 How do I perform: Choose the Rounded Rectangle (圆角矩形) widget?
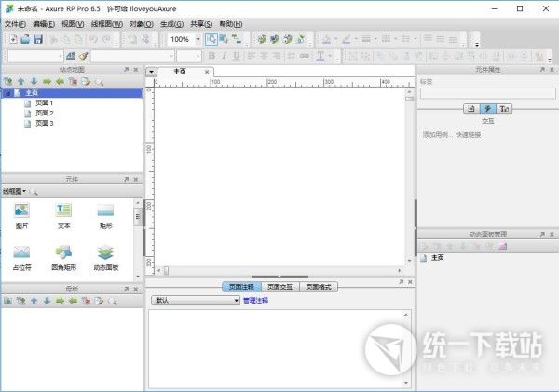click(x=63, y=256)
